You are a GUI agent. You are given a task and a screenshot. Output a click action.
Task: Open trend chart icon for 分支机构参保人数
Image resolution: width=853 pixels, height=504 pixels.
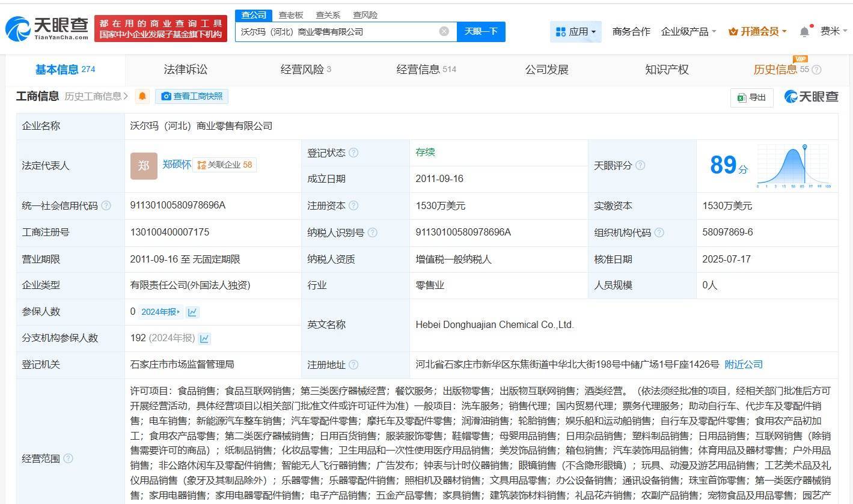(204, 338)
